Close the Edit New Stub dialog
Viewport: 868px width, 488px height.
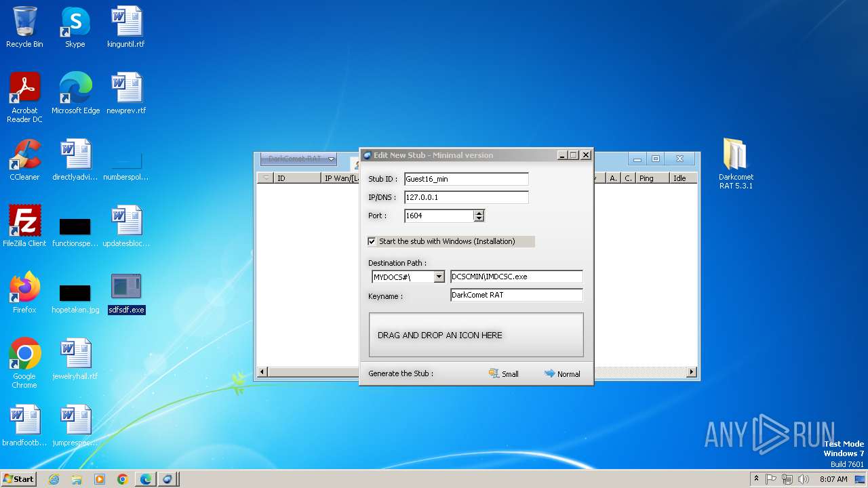(586, 155)
